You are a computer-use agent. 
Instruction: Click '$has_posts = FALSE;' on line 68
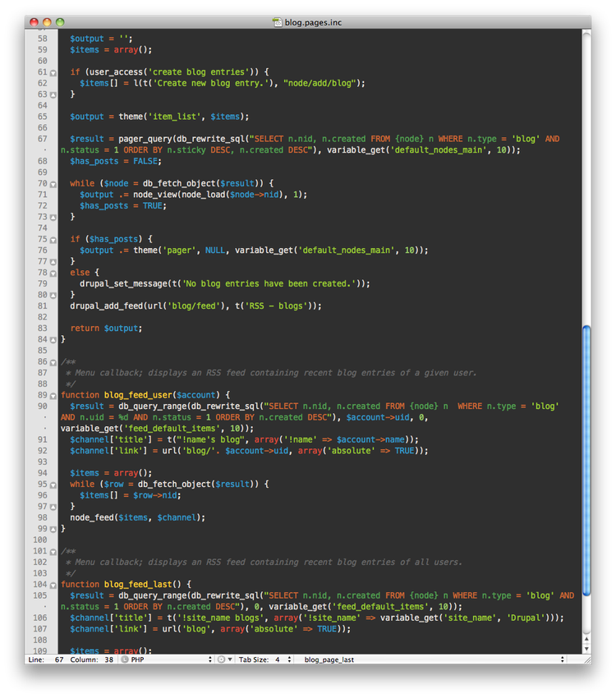click(116, 161)
